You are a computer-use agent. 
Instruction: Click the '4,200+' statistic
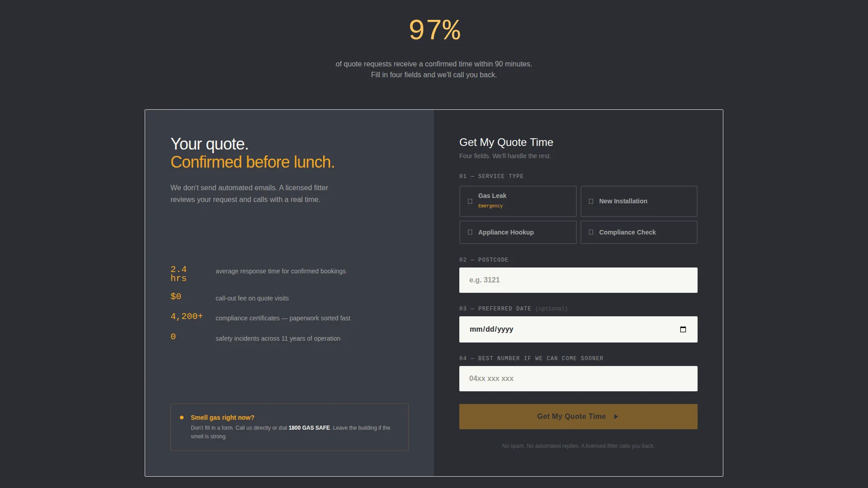pos(187,316)
